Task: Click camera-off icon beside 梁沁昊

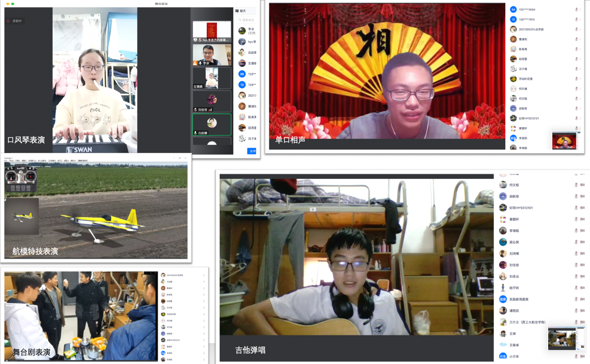Action: (583, 242)
